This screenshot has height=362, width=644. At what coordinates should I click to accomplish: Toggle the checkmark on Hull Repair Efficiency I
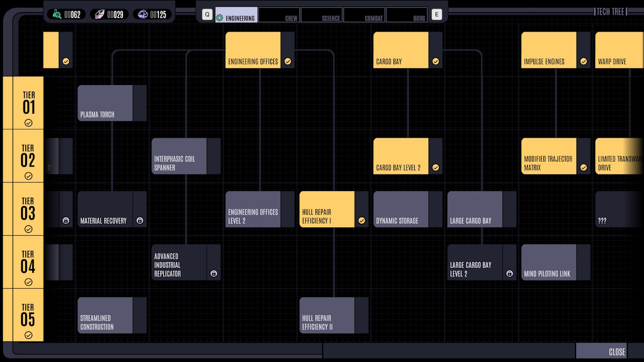click(x=362, y=220)
